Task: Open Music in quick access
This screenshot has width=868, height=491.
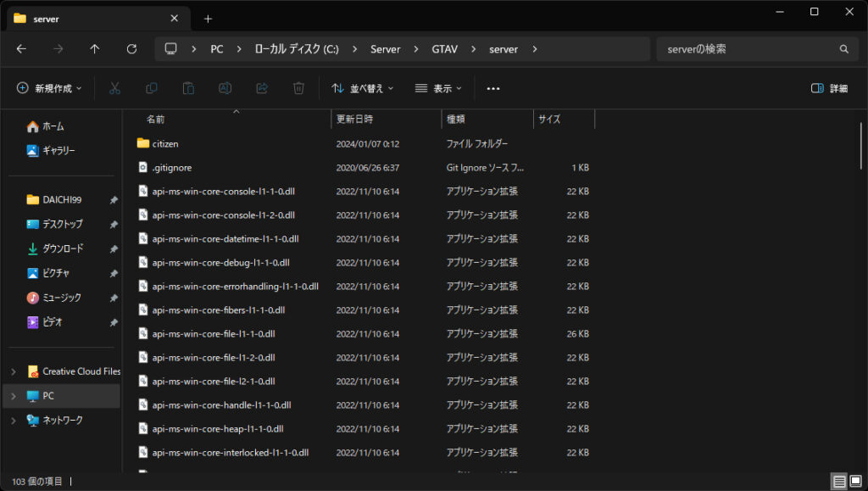Action: click(x=53, y=298)
